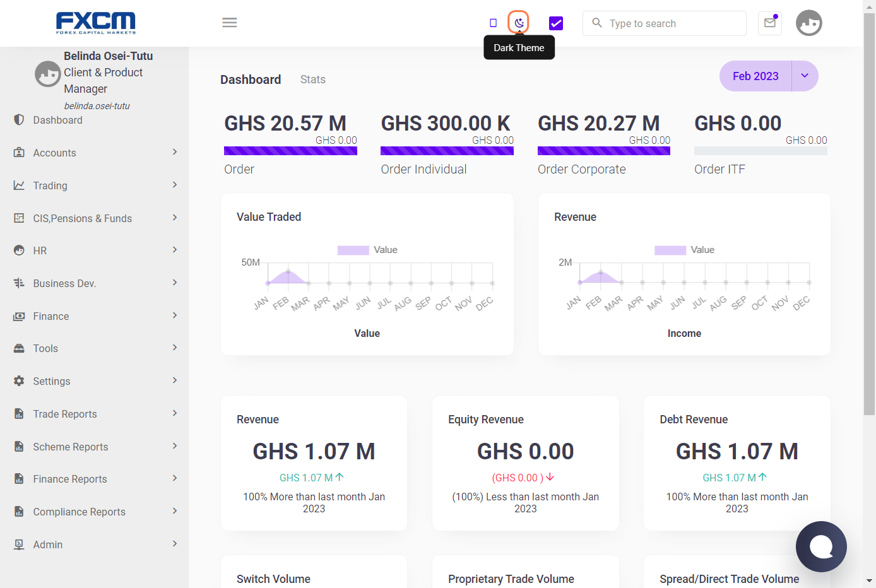Switch to the Stats tab
The height and width of the screenshot is (588, 876).
tap(313, 79)
